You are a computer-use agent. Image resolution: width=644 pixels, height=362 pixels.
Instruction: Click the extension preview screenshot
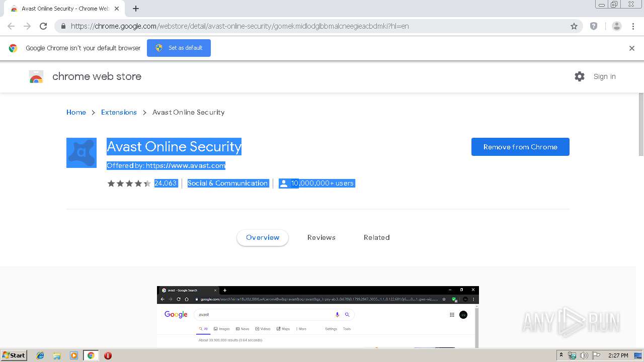click(318, 317)
